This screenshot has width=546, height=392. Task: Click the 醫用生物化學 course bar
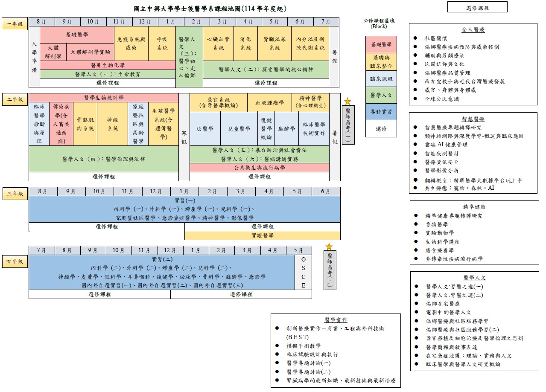pyautogui.click(x=108, y=65)
